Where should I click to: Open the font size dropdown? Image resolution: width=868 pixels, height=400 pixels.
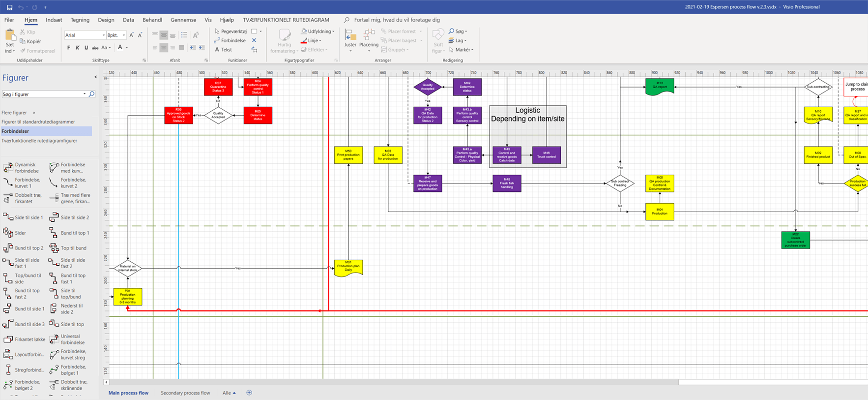coord(124,35)
